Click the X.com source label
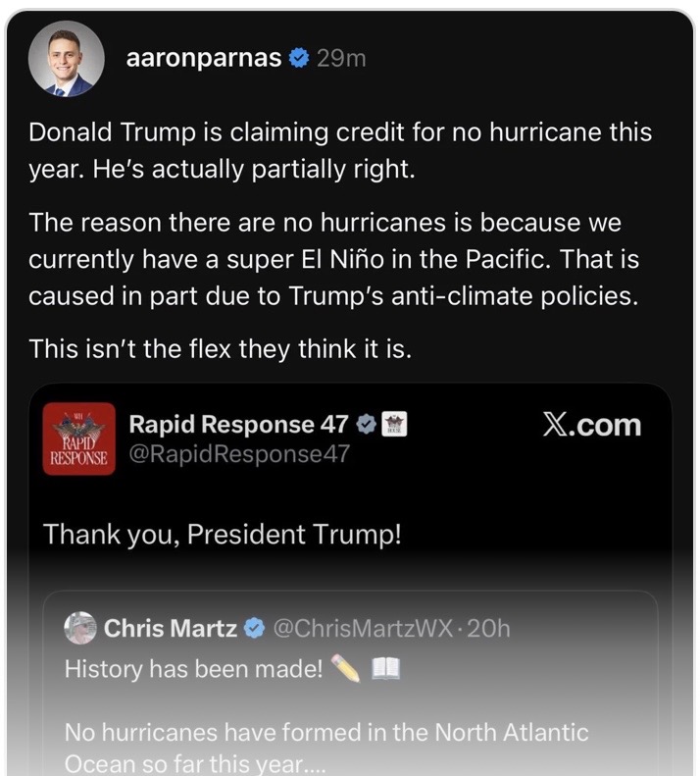Image resolution: width=700 pixels, height=776 pixels. coord(591,425)
